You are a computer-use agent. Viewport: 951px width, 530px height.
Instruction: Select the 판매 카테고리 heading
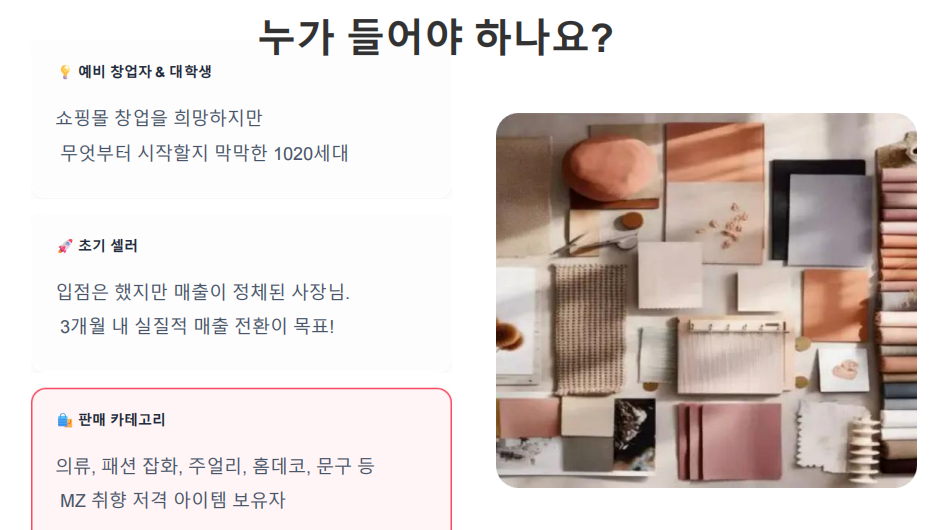coord(121,420)
